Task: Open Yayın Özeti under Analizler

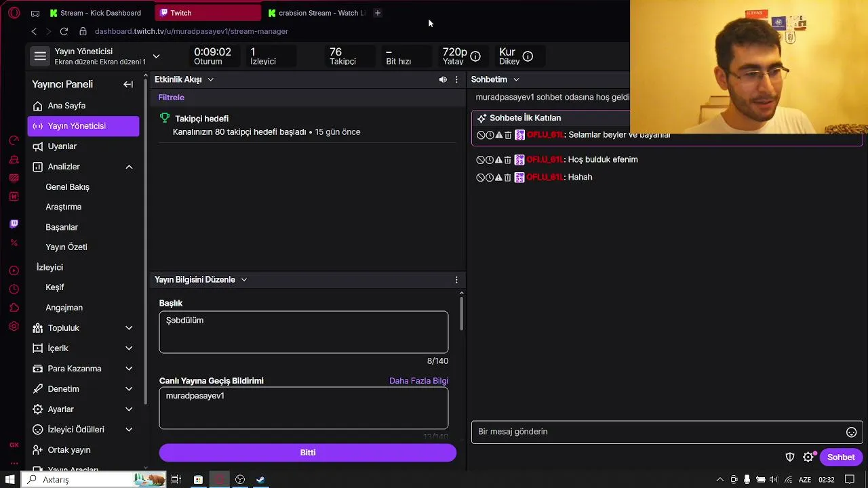Action: pos(66,247)
